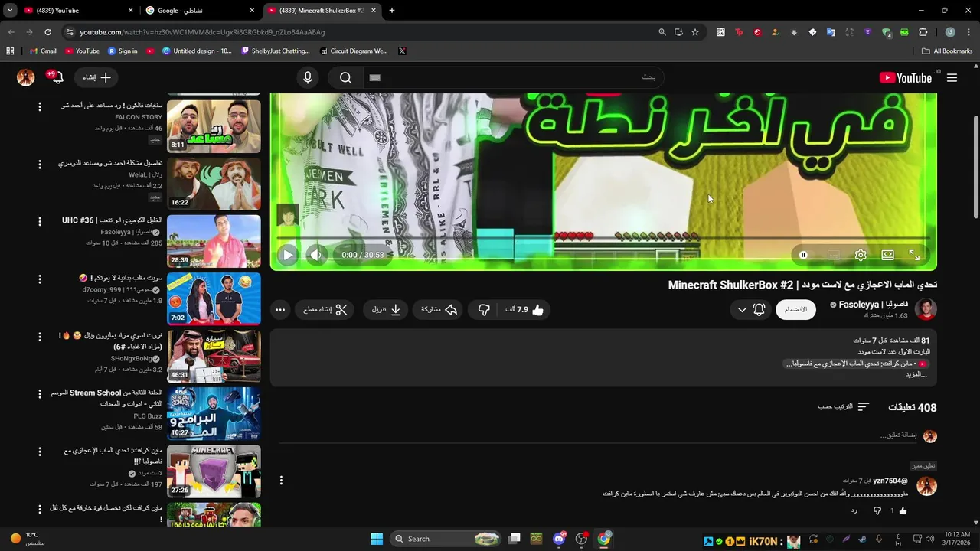The image size is (980, 551).
Task: Like the video with thumbs-up 7.9
Action: tap(524, 310)
